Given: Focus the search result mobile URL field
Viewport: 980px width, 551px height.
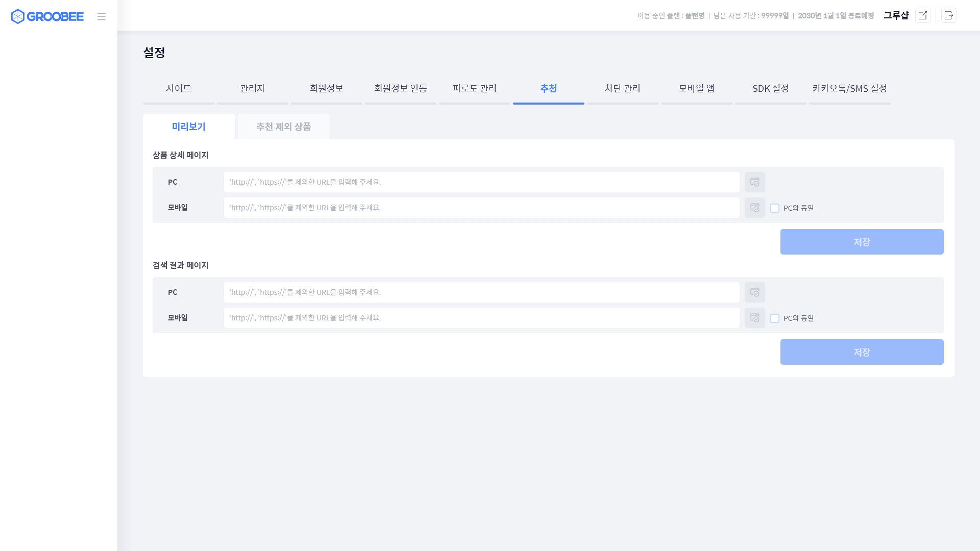Looking at the screenshot, I should point(481,318).
